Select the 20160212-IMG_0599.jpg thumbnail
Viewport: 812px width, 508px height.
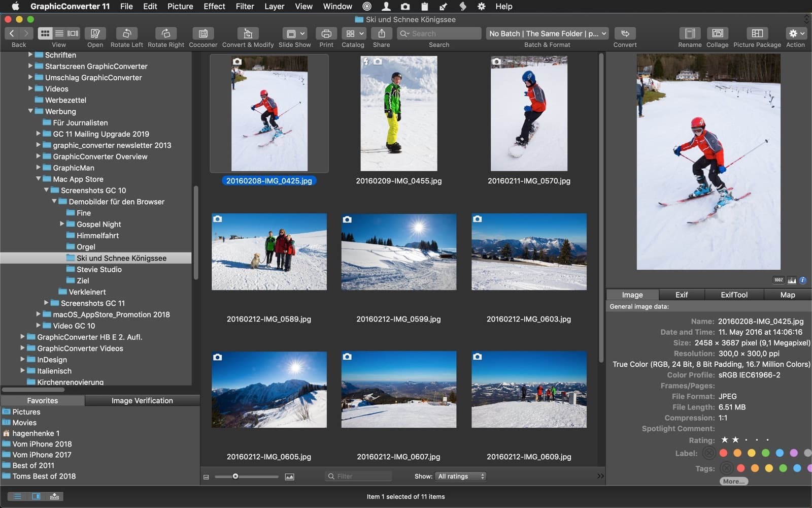pos(398,252)
